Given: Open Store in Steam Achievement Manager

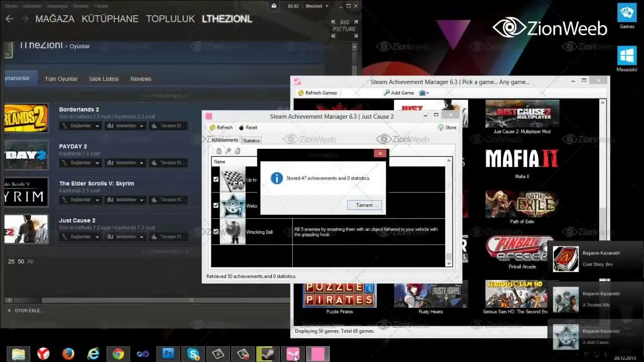Looking at the screenshot, I should tap(447, 128).
